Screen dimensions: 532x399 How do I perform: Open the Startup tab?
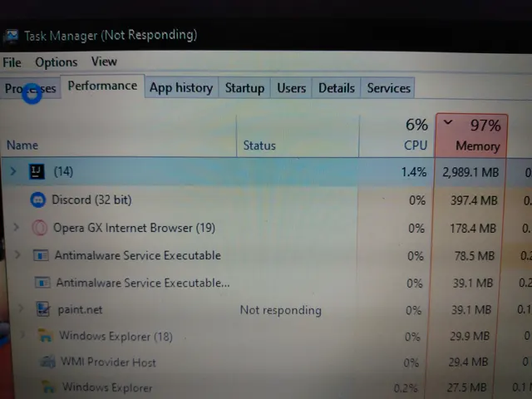point(244,88)
